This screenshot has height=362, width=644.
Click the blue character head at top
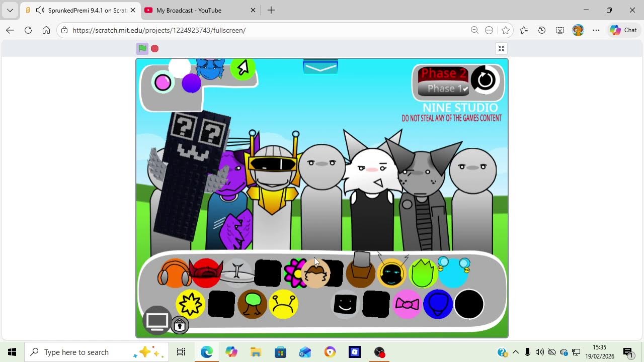point(210,69)
